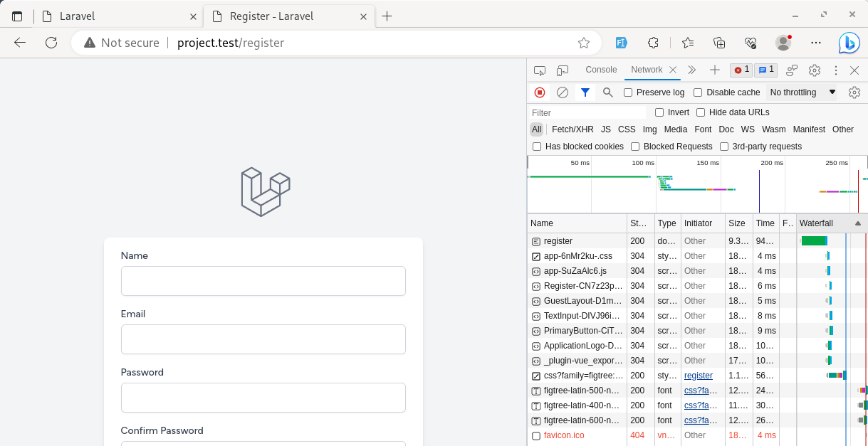Focus the Name input field
868x446 pixels.
tap(263, 281)
